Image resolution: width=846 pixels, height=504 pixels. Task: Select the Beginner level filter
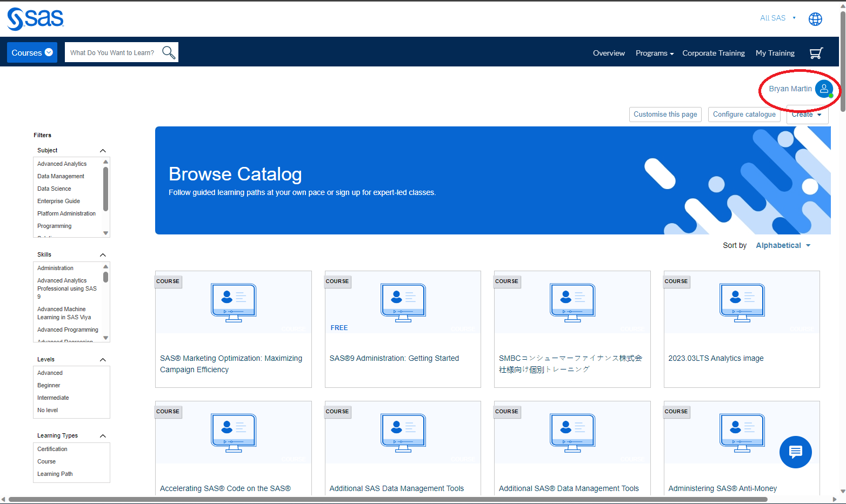click(x=49, y=385)
